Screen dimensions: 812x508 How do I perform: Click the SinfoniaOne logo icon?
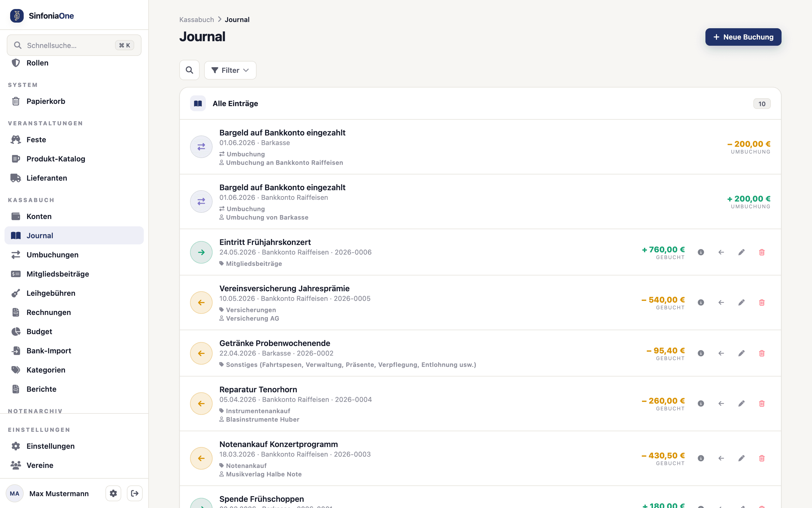pos(17,16)
